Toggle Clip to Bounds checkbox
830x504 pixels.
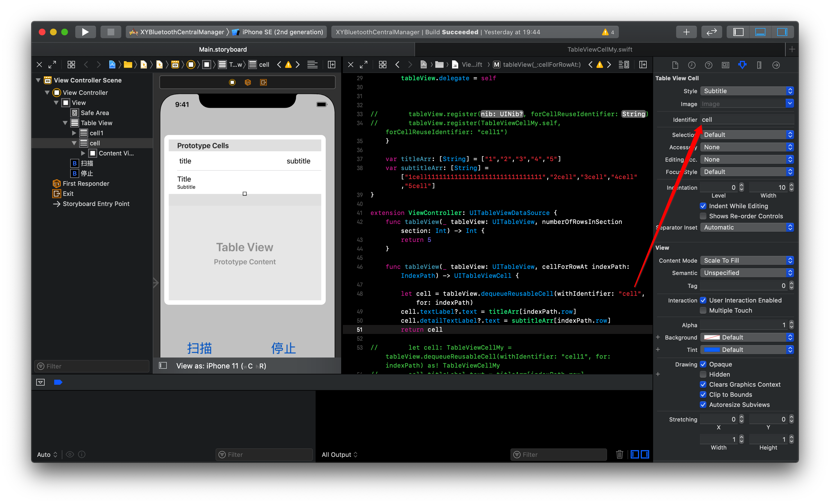pyautogui.click(x=703, y=395)
